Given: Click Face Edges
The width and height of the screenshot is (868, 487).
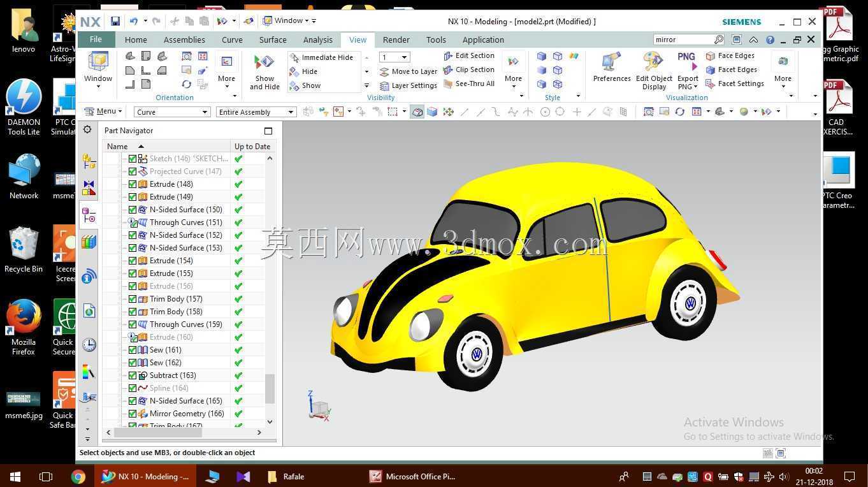Looking at the screenshot, I should [x=730, y=55].
